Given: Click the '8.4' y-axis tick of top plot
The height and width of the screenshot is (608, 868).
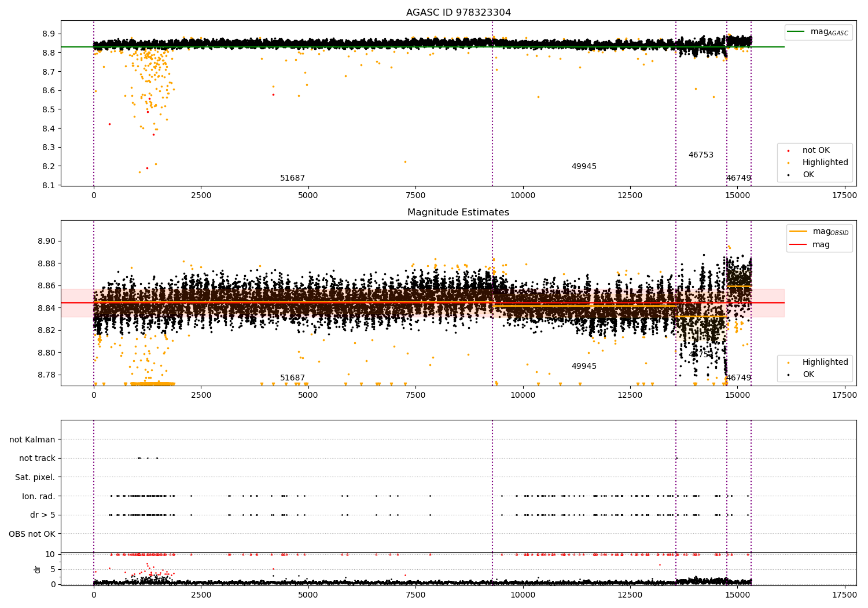Looking at the screenshot, I should 49,129.
